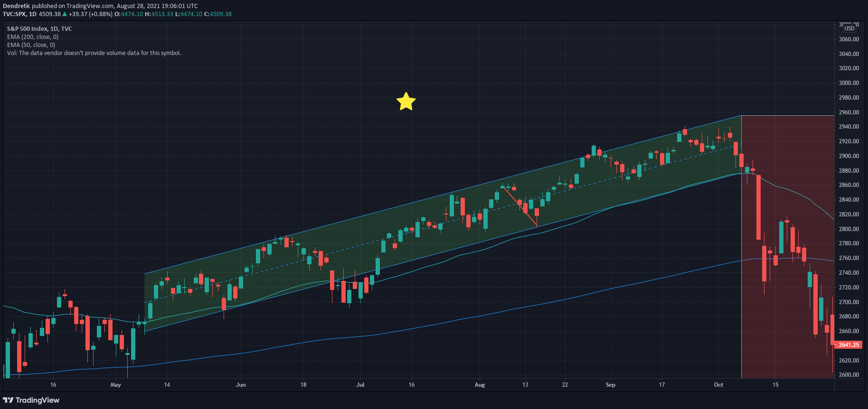Click the yellow star marker on chart
Screen dimensions: 868x409
click(x=406, y=102)
